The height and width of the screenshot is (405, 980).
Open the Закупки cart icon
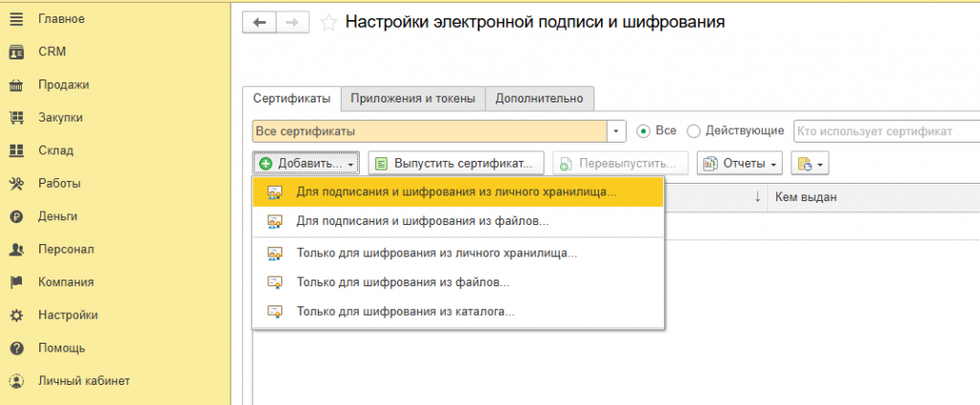17,118
